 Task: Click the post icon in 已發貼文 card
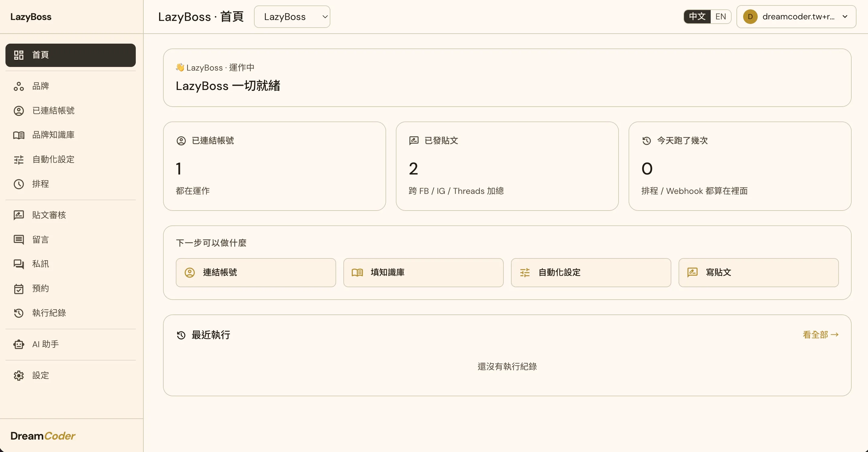414,141
